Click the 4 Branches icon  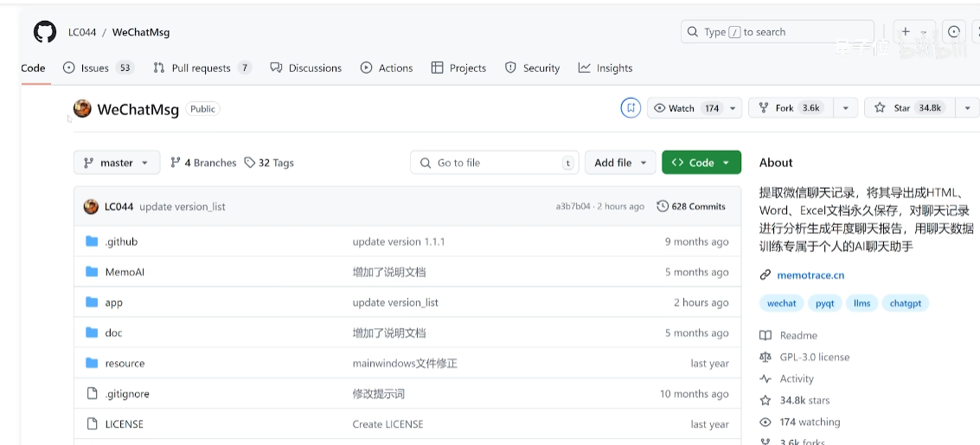pyautogui.click(x=176, y=163)
